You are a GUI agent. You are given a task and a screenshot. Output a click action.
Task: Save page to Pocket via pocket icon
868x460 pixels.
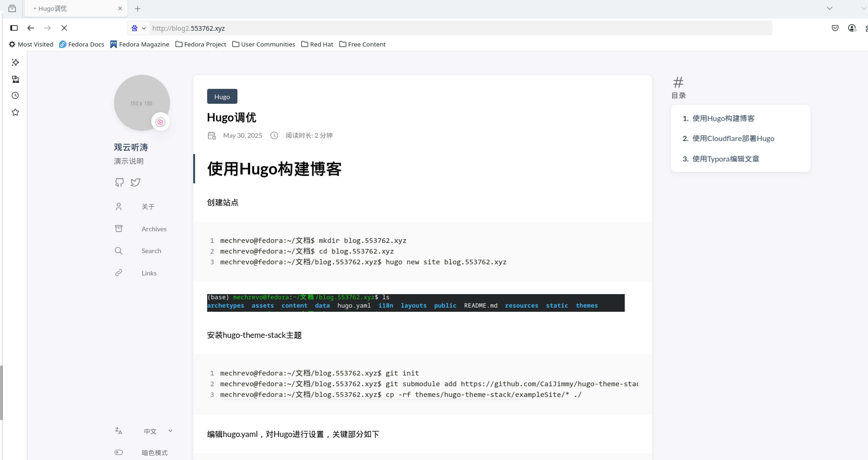[835, 28]
